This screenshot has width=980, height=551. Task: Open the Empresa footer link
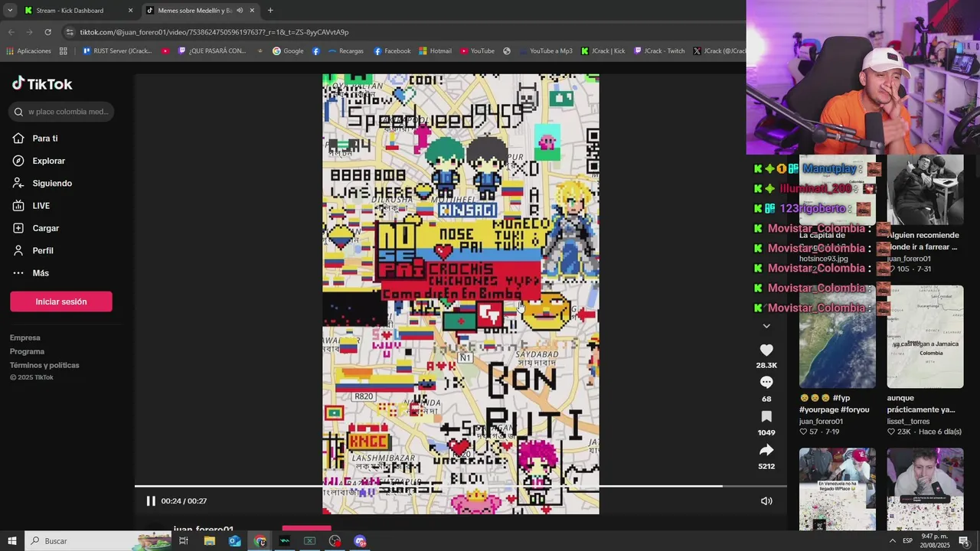(25, 337)
